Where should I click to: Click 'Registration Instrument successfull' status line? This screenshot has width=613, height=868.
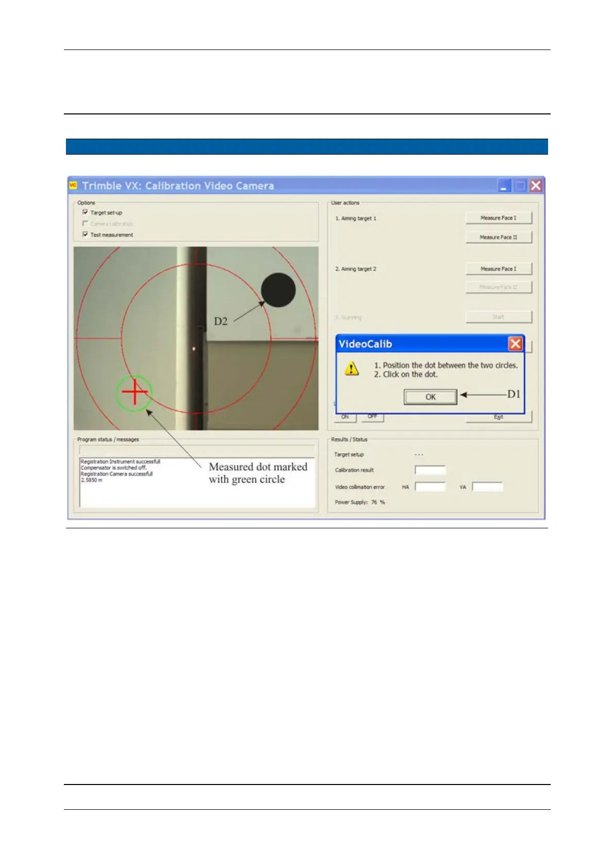[121, 462]
